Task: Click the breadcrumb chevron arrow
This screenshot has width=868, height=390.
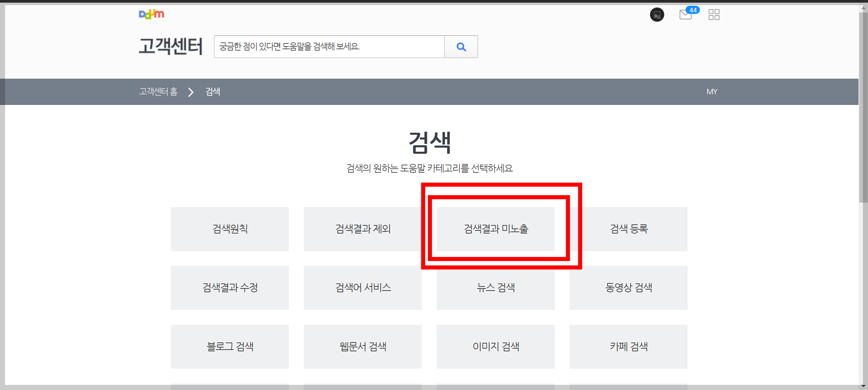Action: tap(191, 92)
